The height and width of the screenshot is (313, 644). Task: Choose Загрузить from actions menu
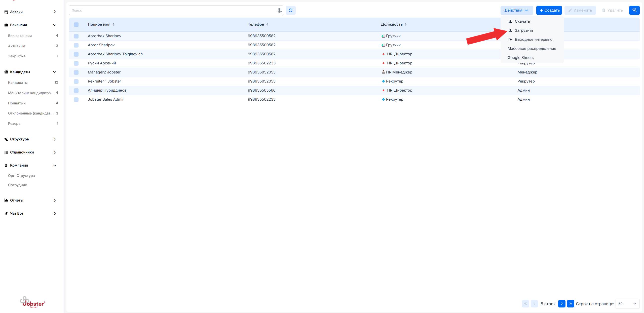[524, 30]
